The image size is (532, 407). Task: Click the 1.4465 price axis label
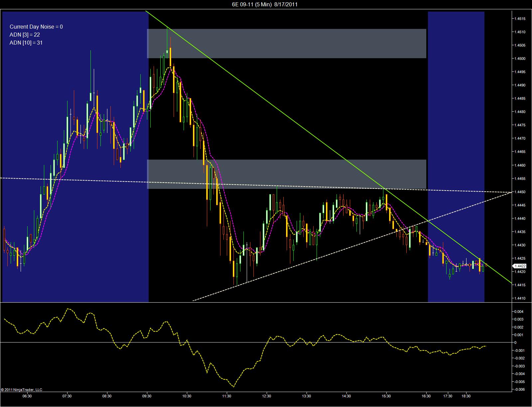click(x=520, y=152)
